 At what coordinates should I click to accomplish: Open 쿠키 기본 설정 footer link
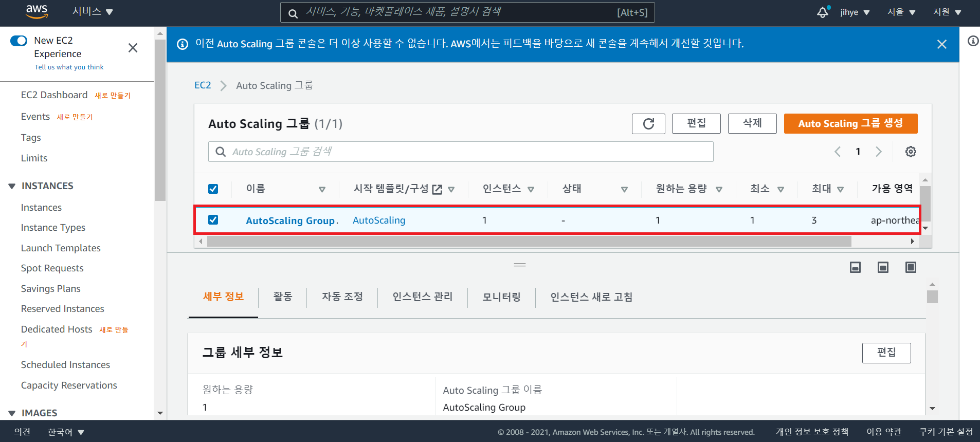[x=946, y=432]
